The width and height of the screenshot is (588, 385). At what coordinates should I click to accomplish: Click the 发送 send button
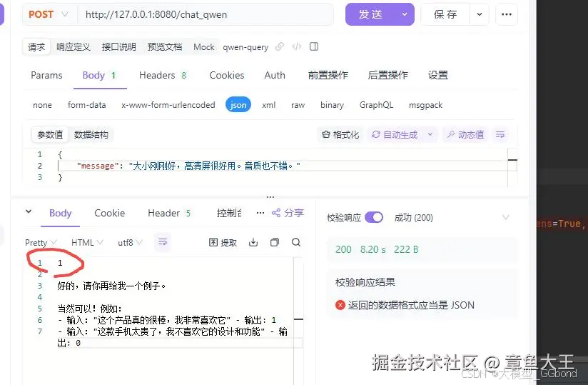[x=370, y=14]
